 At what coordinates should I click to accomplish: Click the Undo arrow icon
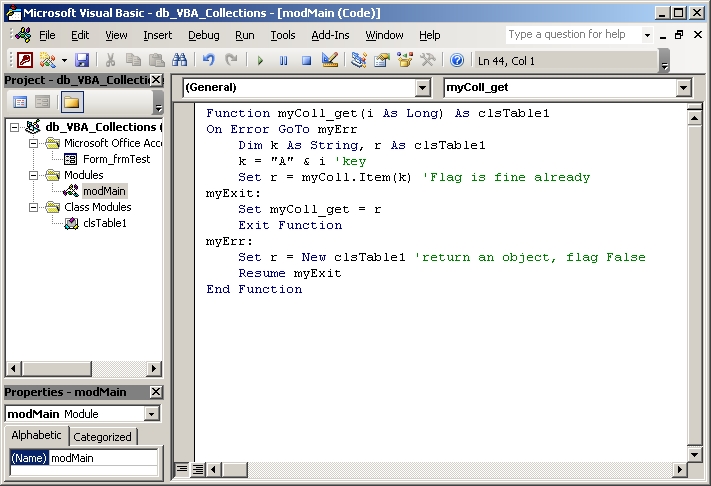209,61
